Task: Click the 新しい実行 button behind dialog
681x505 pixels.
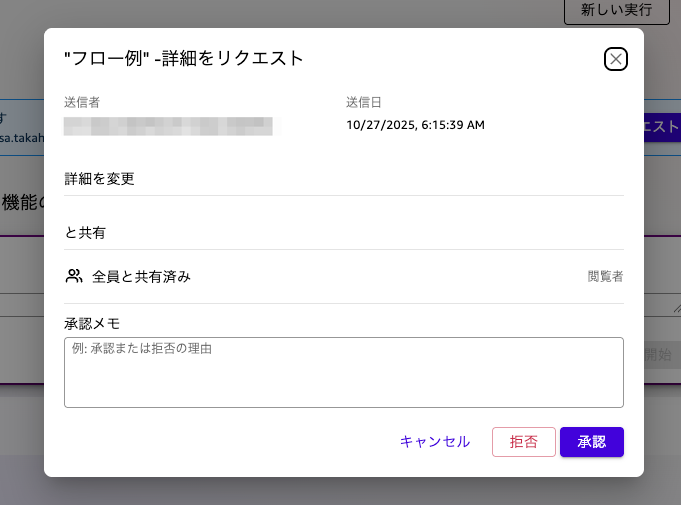Action: tap(616, 10)
